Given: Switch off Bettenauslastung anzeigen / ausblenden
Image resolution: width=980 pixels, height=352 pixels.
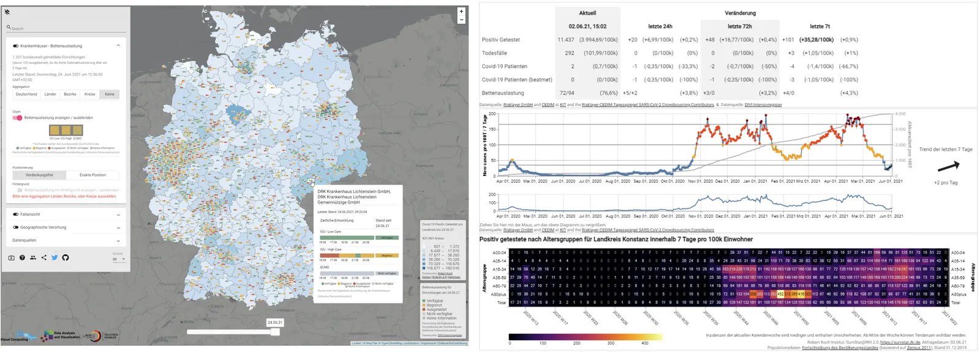Looking at the screenshot, I should [17, 118].
